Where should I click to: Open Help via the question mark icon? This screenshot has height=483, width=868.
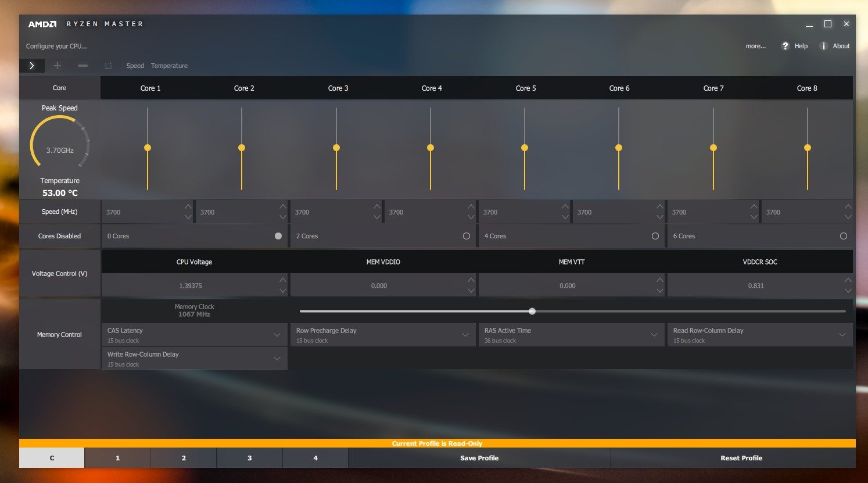785,46
